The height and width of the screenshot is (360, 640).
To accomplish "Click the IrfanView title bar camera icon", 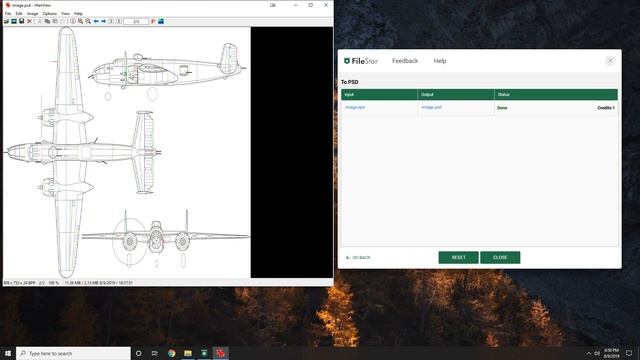I will (x=273, y=5).
